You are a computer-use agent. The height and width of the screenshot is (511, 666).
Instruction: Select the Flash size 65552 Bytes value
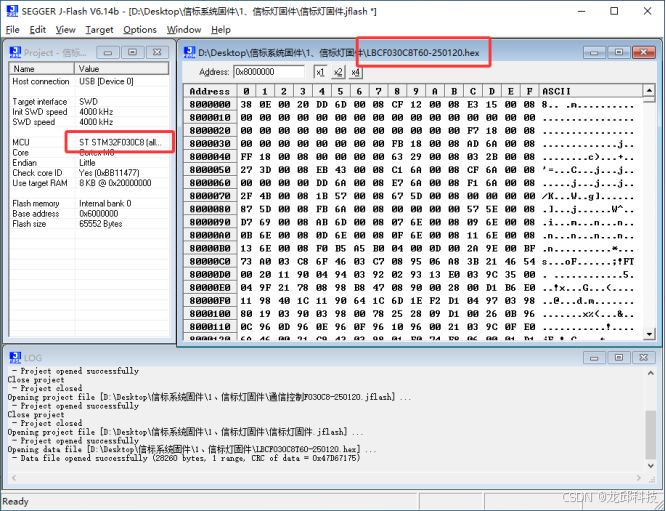(x=101, y=224)
